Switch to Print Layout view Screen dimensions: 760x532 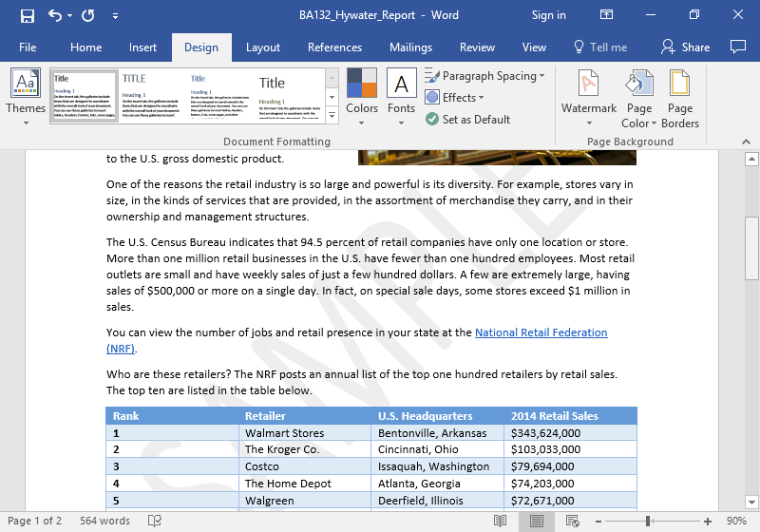(x=537, y=521)
